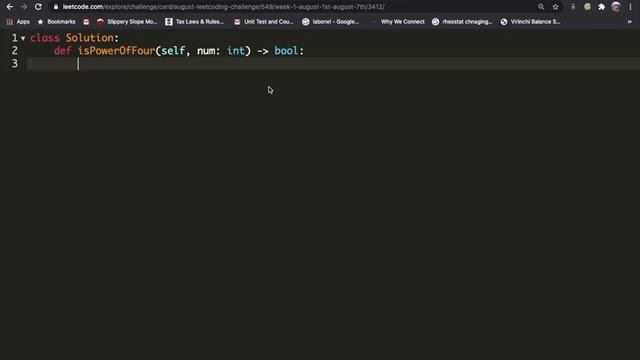The image size is (640, 360).
Task: Open the Unit Test and Cou... bookmark
Action: pos(264,22)
